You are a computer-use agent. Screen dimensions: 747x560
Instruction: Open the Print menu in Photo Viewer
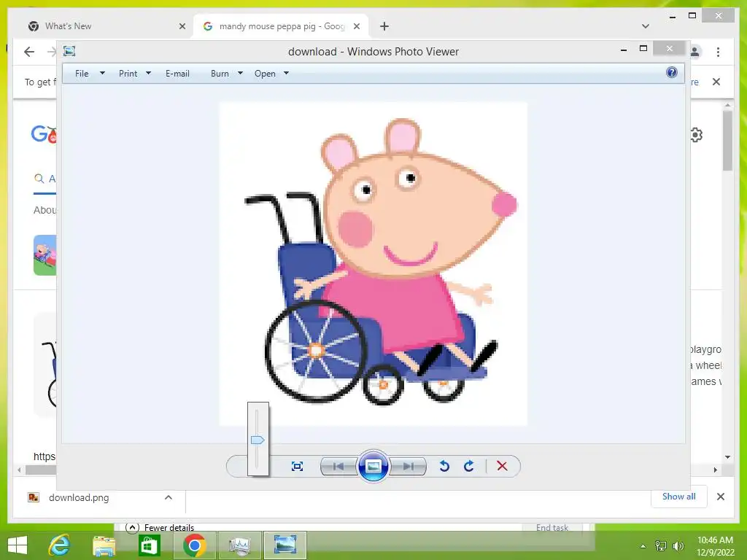tap(128, 74)
